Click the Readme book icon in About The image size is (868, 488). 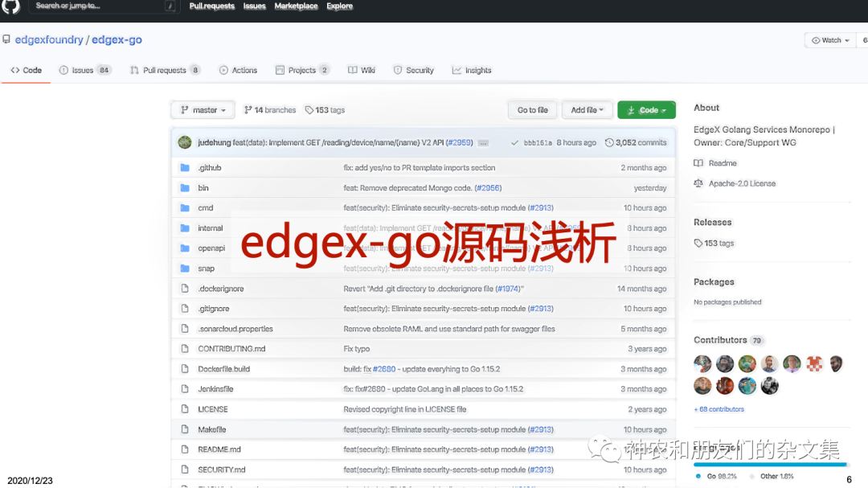pyautogui.click(x=698, y=163)
